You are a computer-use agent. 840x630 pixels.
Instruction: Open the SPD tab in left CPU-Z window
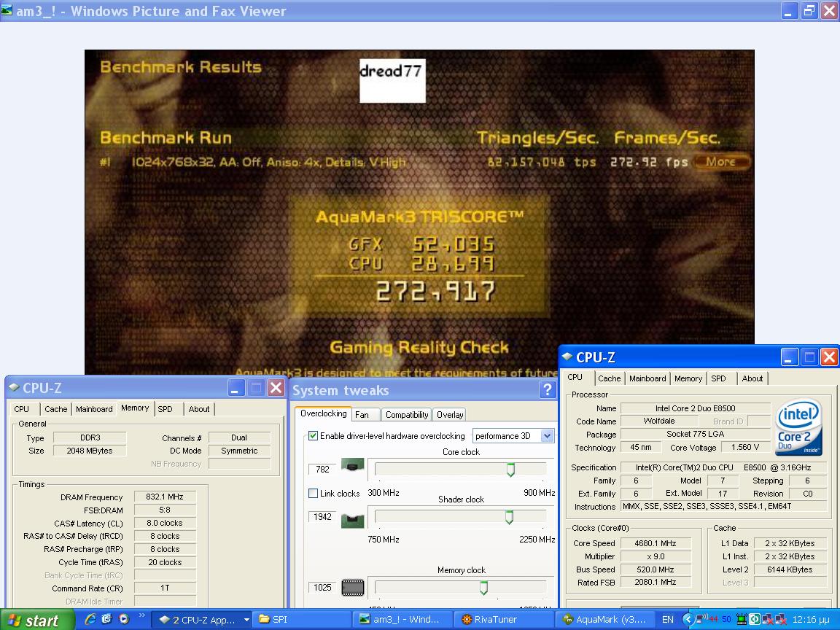(165, 409)
